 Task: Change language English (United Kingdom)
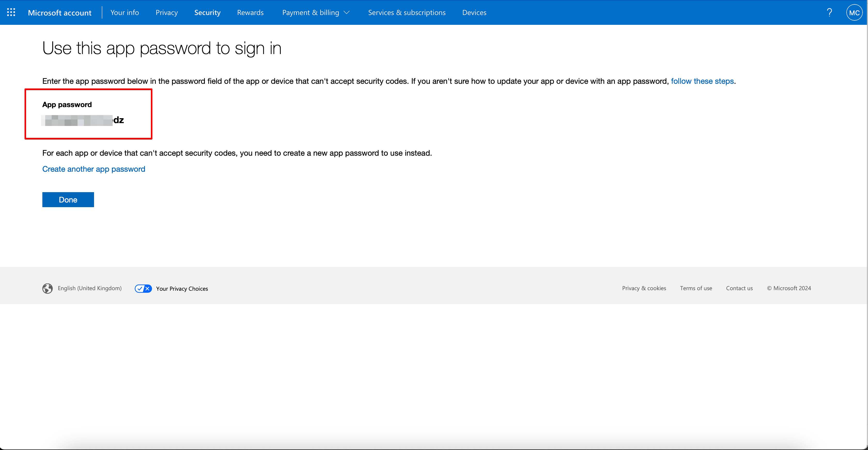coord(90,288)
